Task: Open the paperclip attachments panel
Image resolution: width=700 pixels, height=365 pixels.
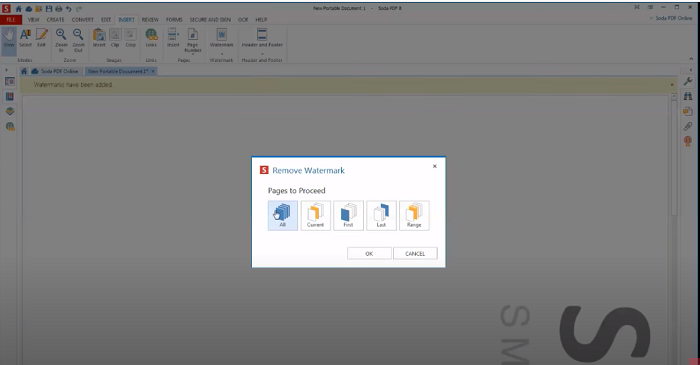Action: (688, 127)
